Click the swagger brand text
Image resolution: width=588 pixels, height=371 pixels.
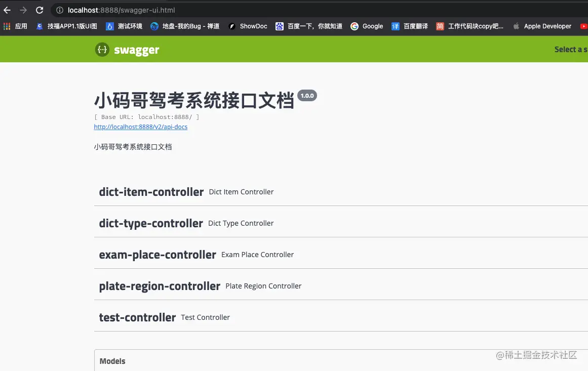[x=137, y=50]
